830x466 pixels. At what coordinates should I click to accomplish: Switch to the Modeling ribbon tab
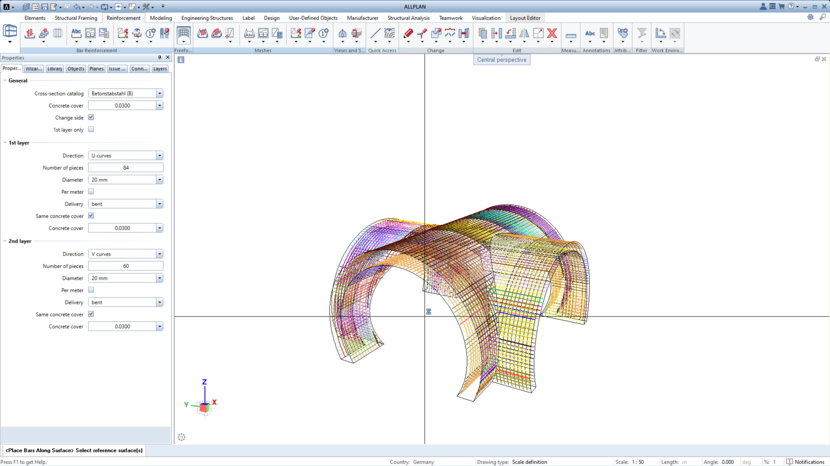pyautogui.click(x=160, y=18)
